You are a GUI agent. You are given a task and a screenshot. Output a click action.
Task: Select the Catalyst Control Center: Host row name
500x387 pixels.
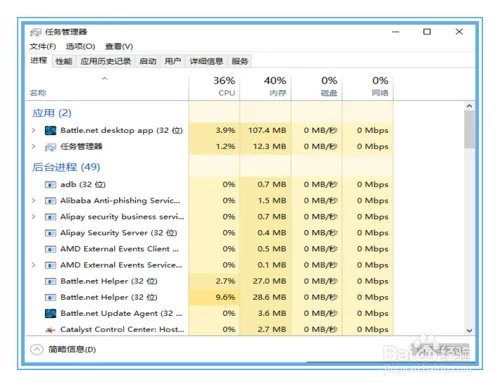coord(122,330)
